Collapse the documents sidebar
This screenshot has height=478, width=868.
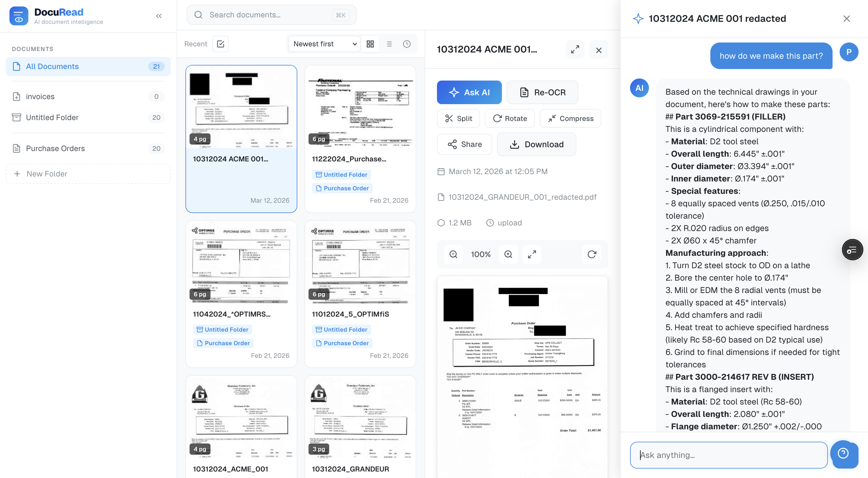click(159, 16)
